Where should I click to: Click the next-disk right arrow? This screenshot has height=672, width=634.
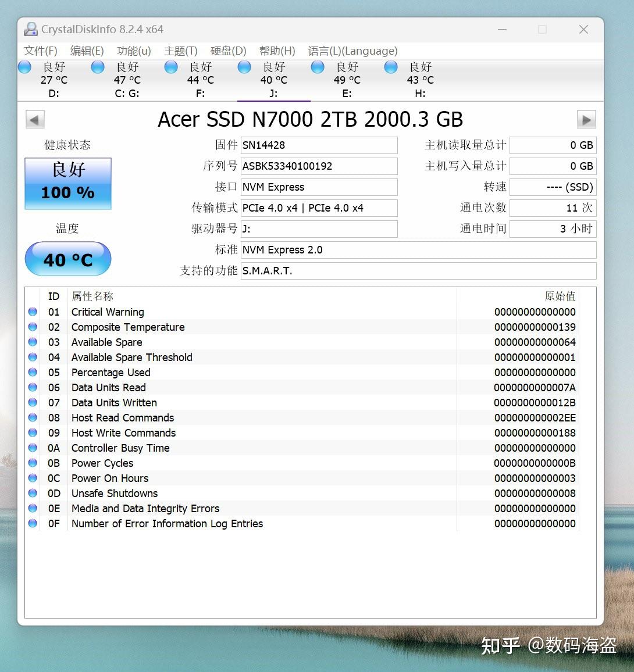pyautogui.click(x=586, y=119)
